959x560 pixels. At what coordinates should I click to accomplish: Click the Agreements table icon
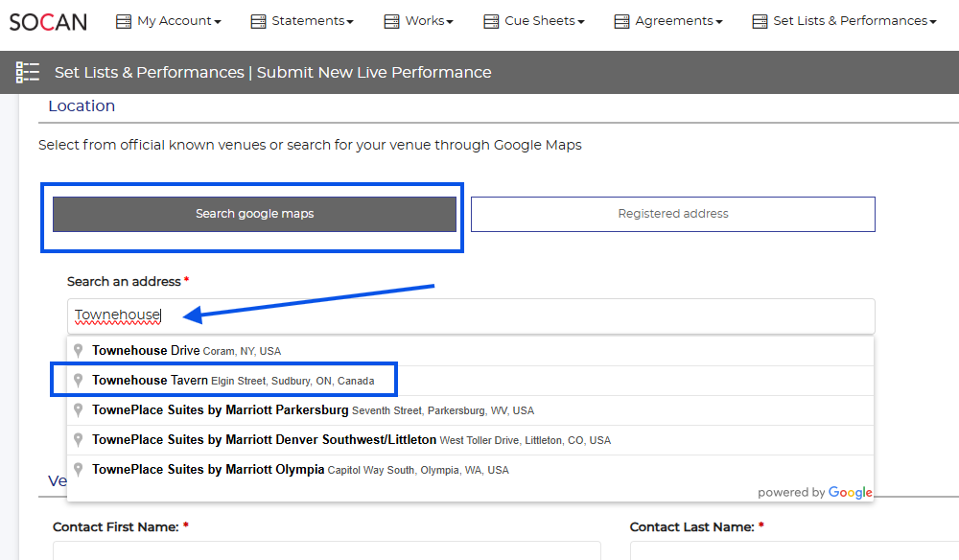click(621, 21)
